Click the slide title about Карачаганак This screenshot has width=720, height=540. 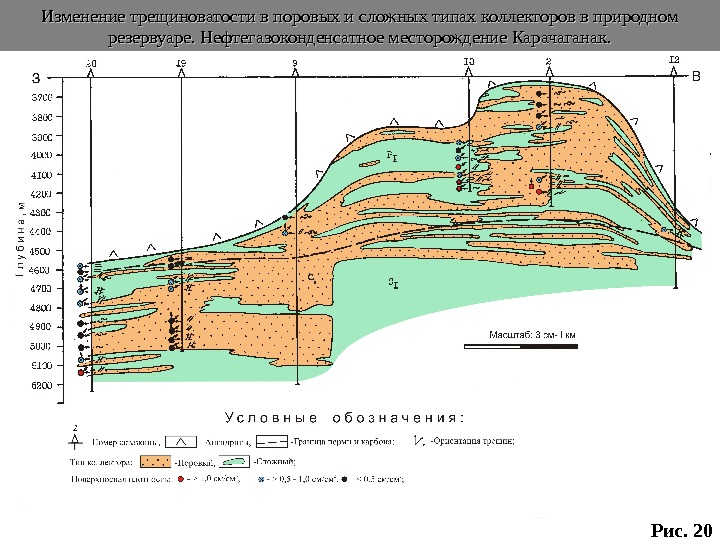[360, 27]
